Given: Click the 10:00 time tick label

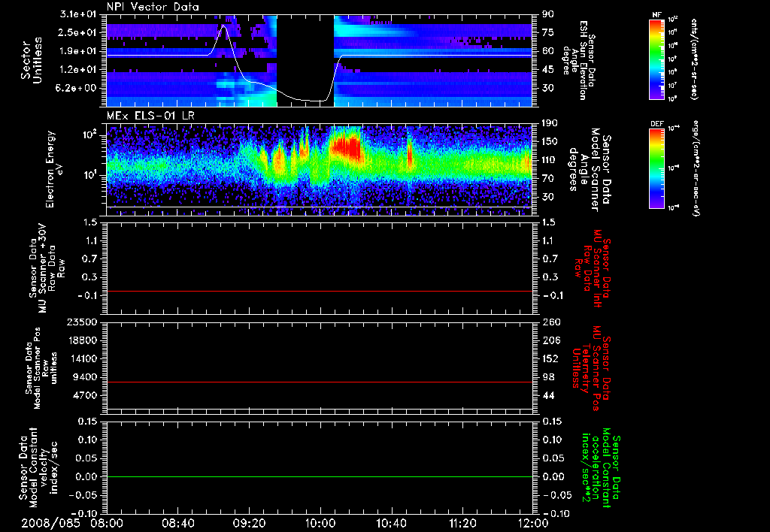Looking at the screenshot, I should point(320,523).
